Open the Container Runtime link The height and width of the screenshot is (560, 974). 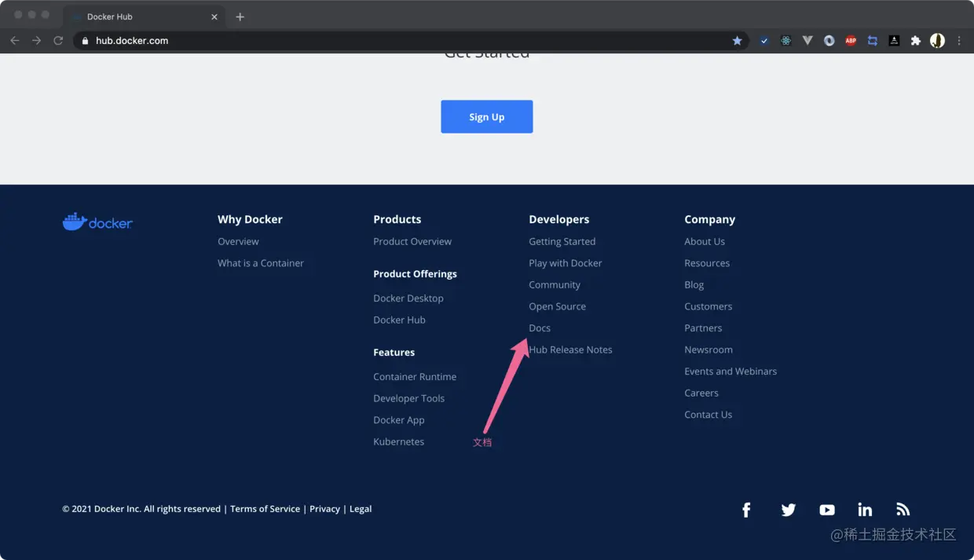click(415, 377)
